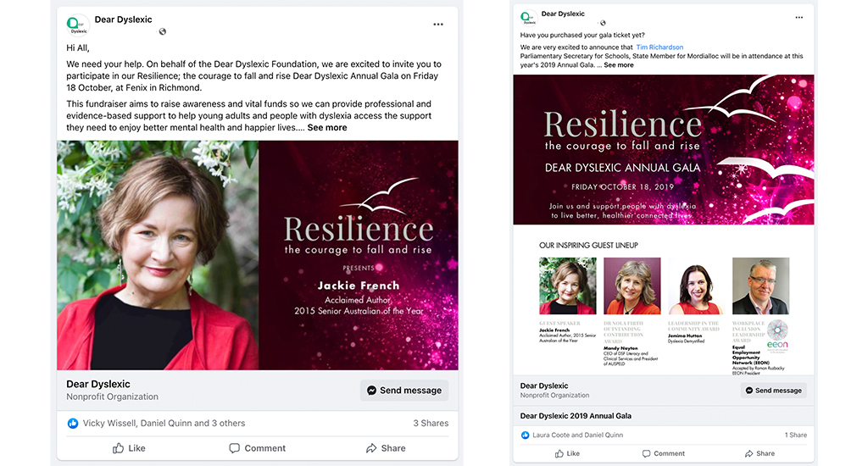This screenshot has height=466, width=868.
Task: Share the right Annual Gala post
Action: pyautogui.click(x=759, y=453)
